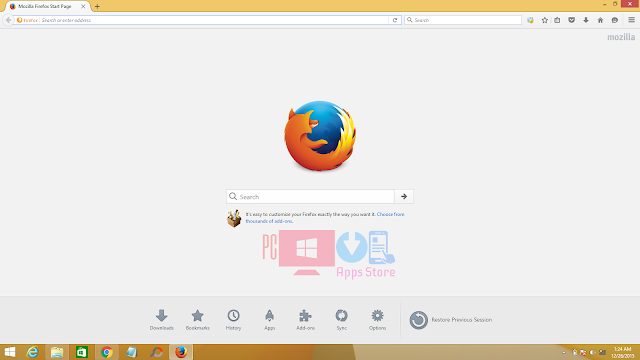Open the Downloads shortcut in the bottom launcher
The width and height of the screenshot is (640, 360).
click(x=162, y=319)
